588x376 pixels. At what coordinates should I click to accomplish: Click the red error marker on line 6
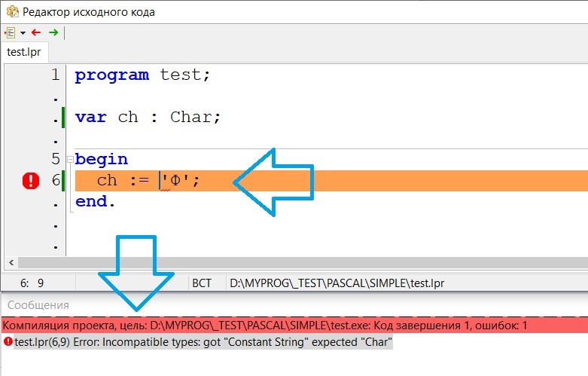pyautogui.click(x=31, y=181)
